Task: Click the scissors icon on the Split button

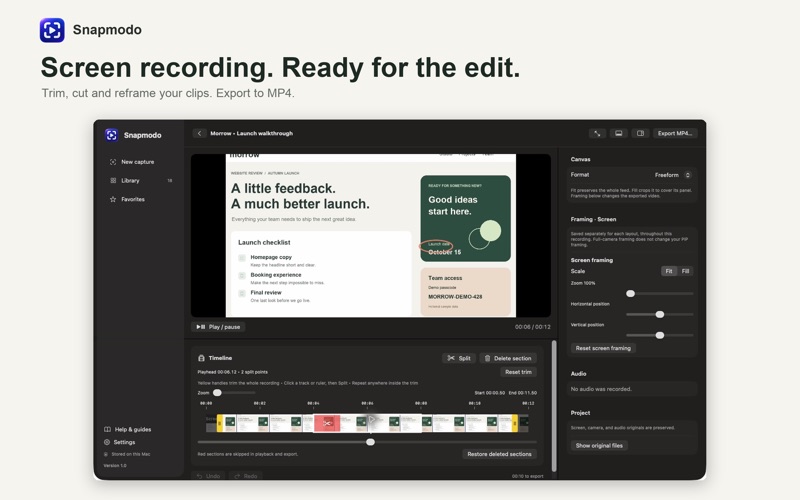Action: click(x=451, y=358)
